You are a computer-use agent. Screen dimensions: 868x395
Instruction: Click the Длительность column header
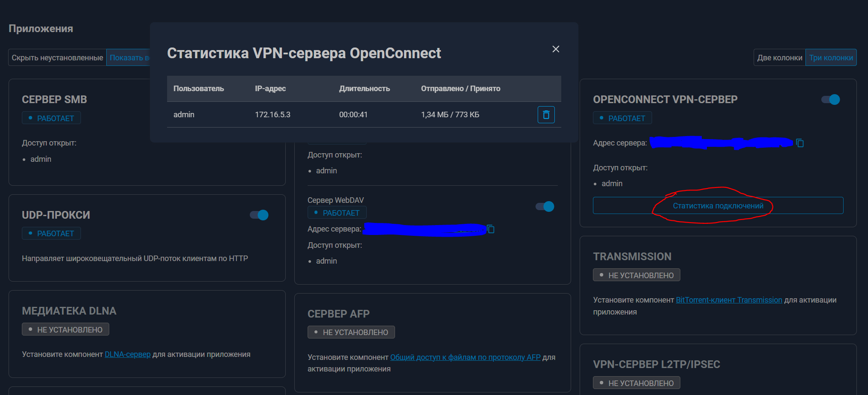coord(364,89)
